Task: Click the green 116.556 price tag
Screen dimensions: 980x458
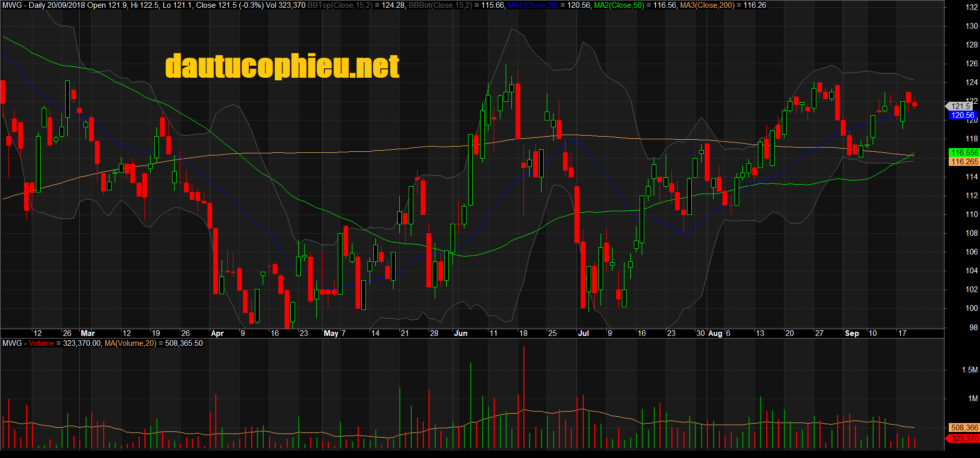Action: point(964,153)
